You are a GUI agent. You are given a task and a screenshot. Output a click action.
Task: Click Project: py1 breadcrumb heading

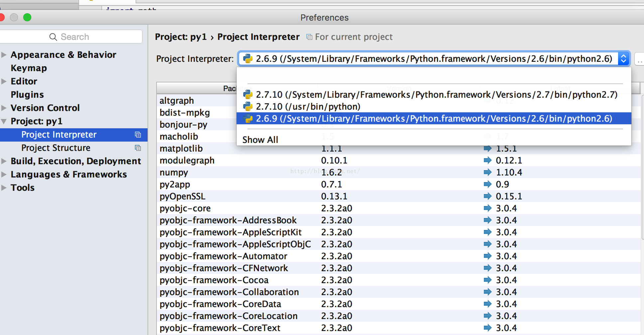[x=181, y=37]
